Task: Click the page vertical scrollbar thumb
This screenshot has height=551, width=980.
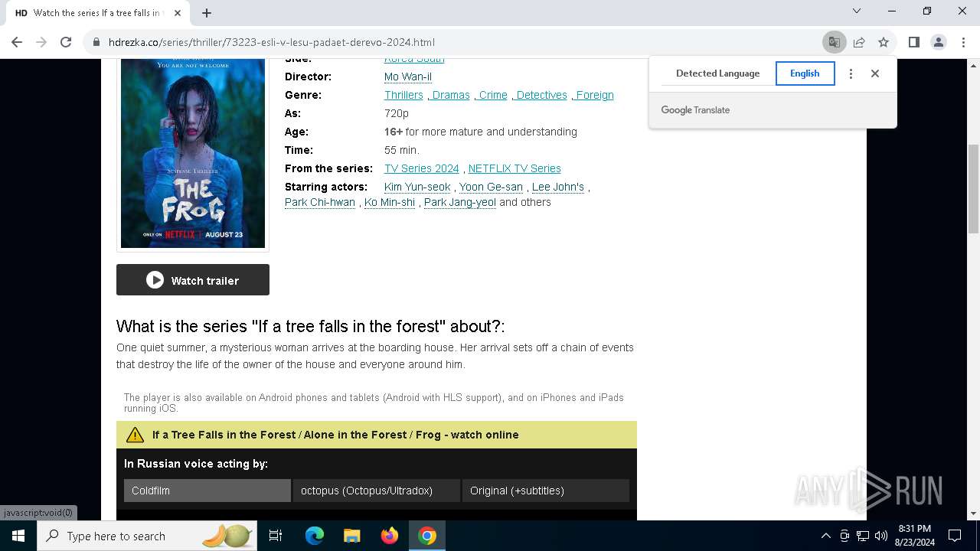Action: (x=973, y=187)
